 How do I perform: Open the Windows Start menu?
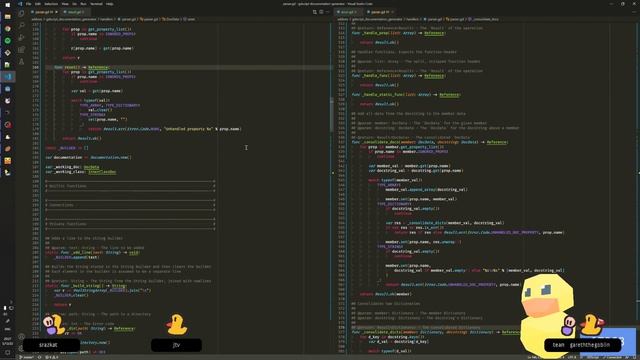[x=7, y=4]
